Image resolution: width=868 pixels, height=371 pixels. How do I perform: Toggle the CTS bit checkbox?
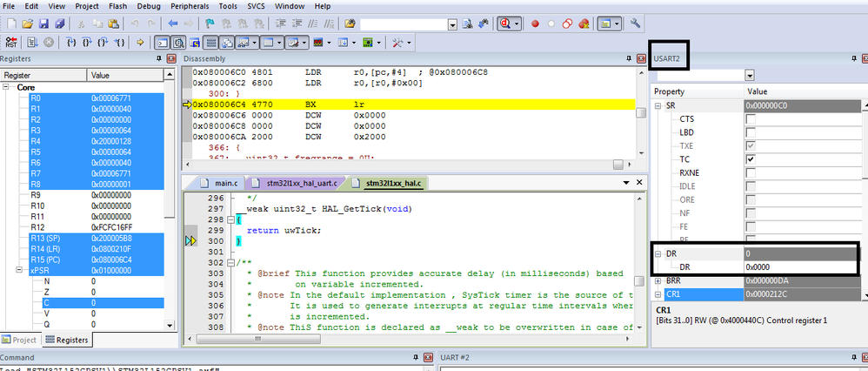click(x=751, y=119)
